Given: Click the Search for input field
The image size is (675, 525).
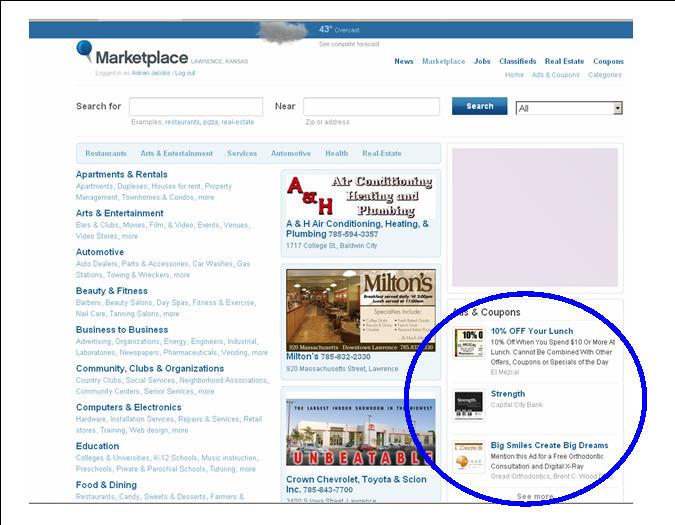Looking at the screenshot, I should click(x=196, y=106).
